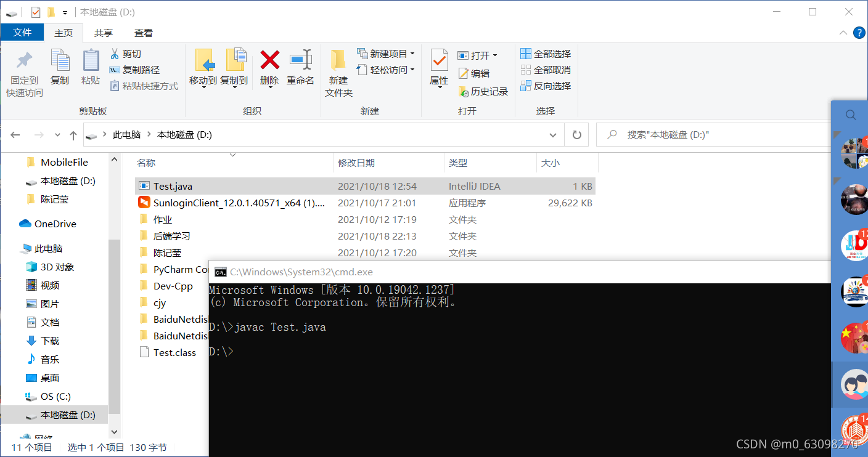Go up one level with up arrow
The width and height of the screenshot is (868, 457).
[x=73, y=135]
